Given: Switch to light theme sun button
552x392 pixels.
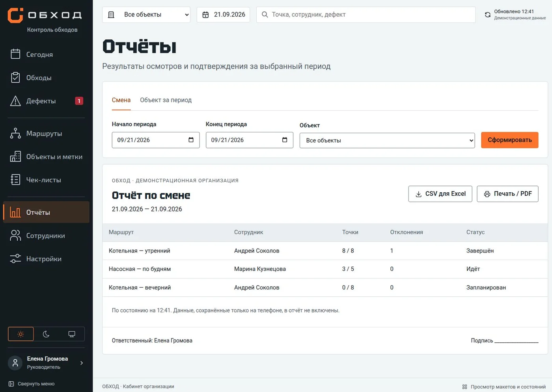Looking at the screenshot, I should 21,334.
